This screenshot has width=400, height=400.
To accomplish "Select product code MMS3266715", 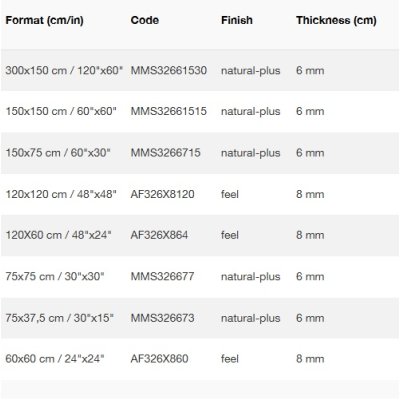I will [x=165, y=153].
